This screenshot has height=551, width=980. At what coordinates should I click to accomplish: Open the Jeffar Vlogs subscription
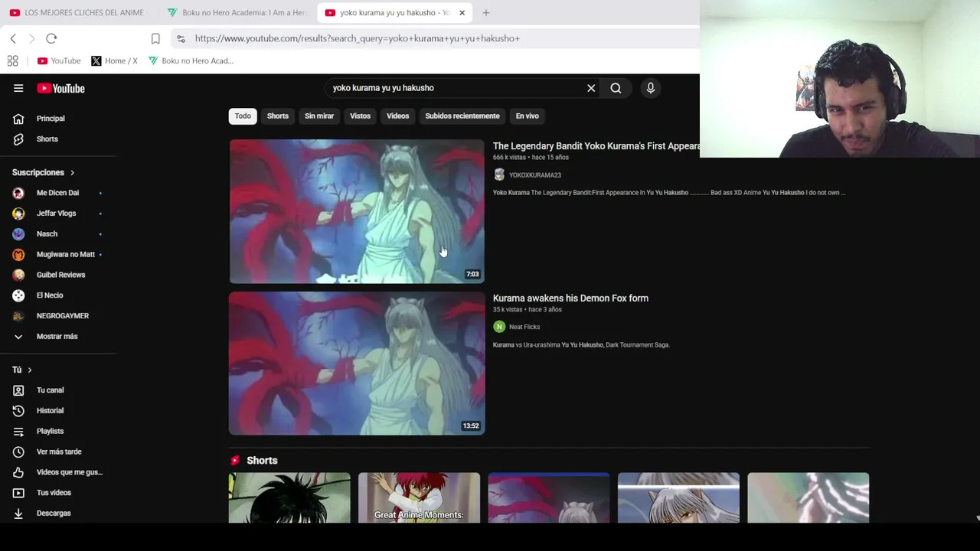point(58,214)
